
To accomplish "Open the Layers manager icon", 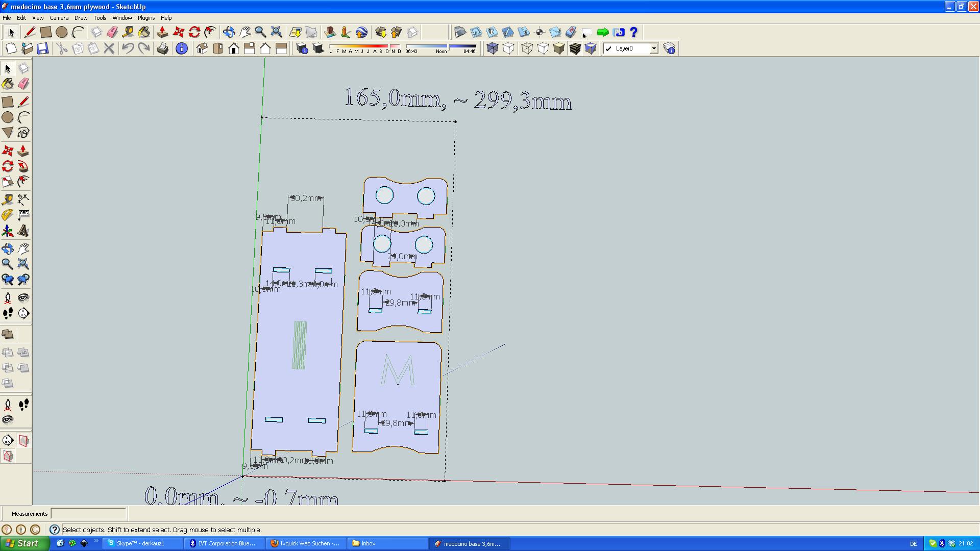I will pyautogui.click(x=668, y=49).
